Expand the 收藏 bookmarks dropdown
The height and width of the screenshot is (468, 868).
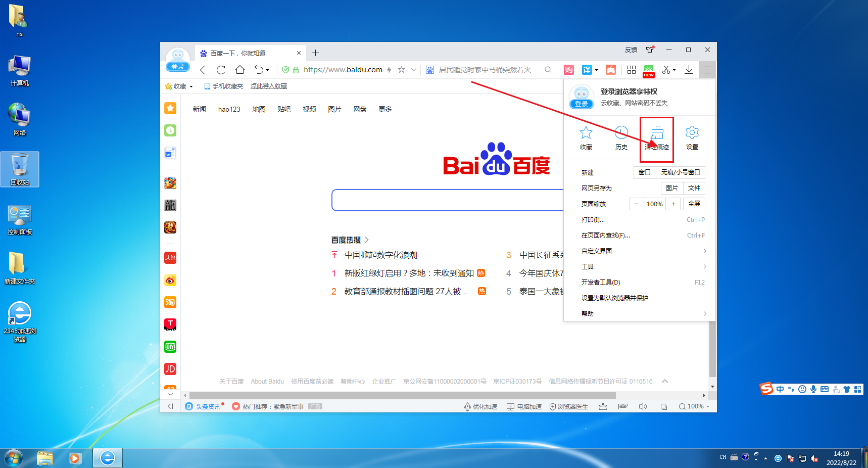coord(191,86)
